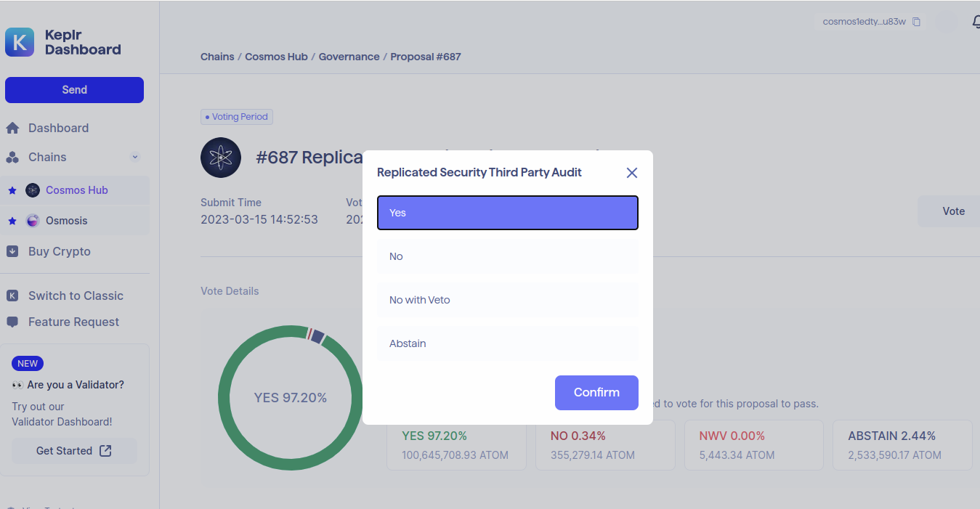Image resolution: width=980 pixels, height=509 pixels.
Task: Open notifications with the bell icon
Action: point(976,22)
